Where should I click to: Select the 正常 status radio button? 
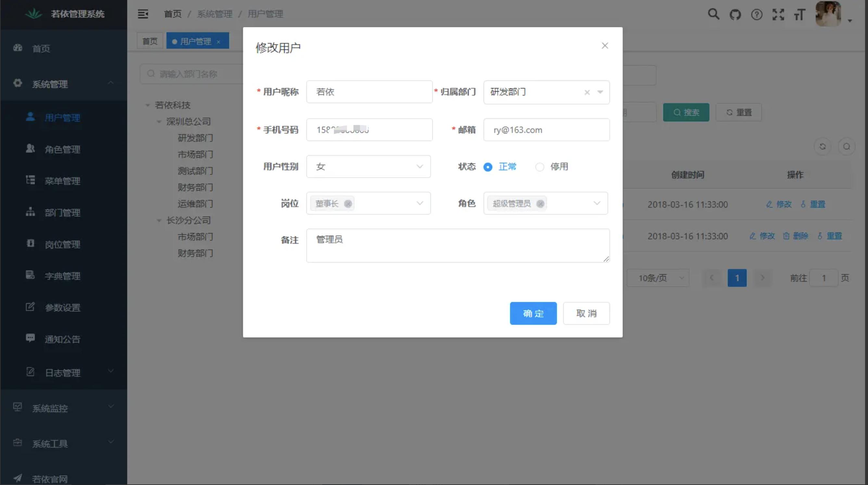488,167
